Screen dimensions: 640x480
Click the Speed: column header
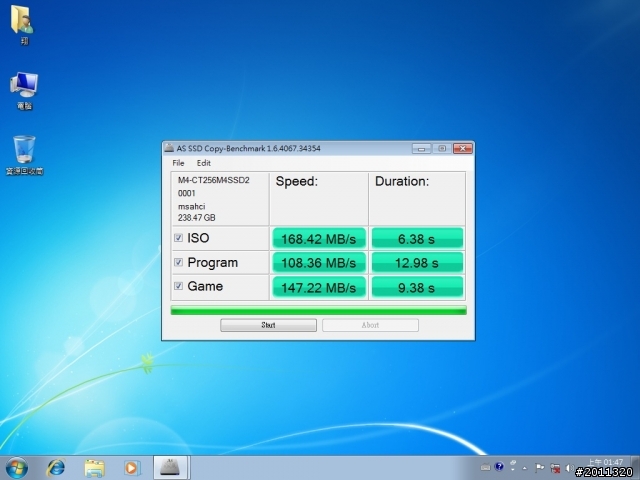click(x=297, y=181)
